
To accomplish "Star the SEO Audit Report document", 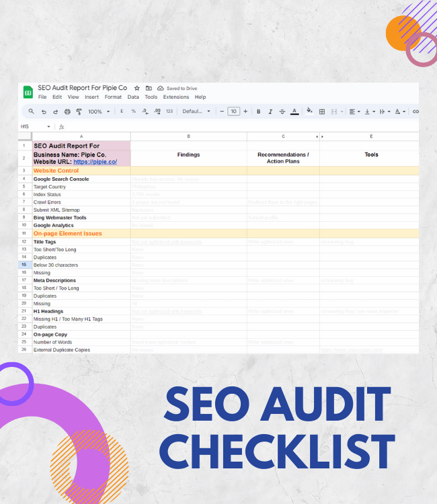I will tap(137, 88).
